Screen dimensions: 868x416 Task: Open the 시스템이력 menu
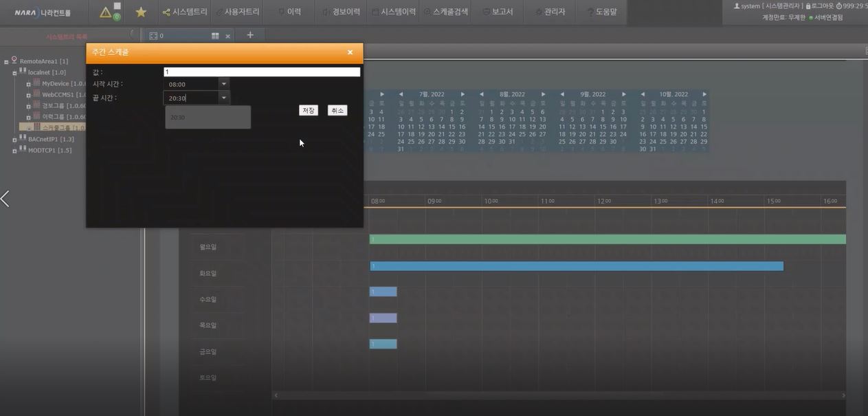394,12
